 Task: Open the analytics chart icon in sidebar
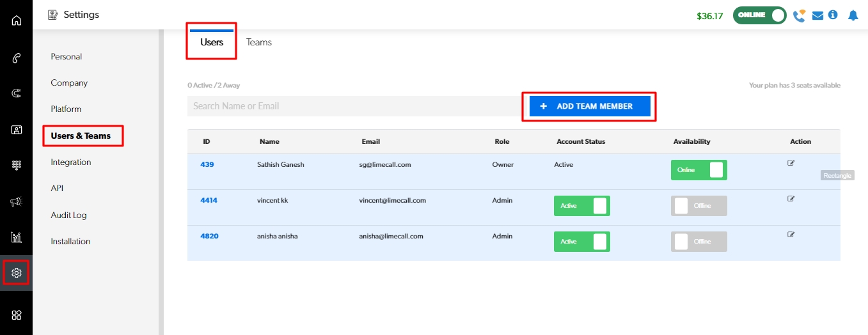(17, 237)
